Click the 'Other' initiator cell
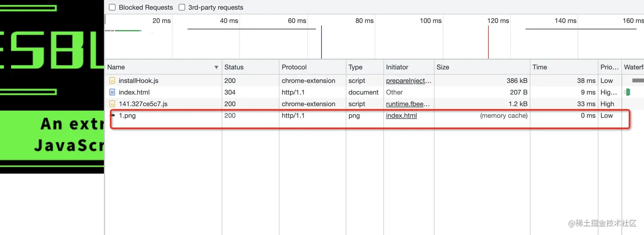The height and width of the screenshot is (235, 644). (394, 92)
